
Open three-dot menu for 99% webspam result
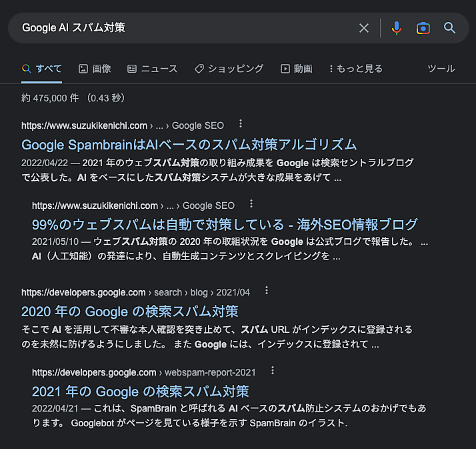tap(251, 204)
